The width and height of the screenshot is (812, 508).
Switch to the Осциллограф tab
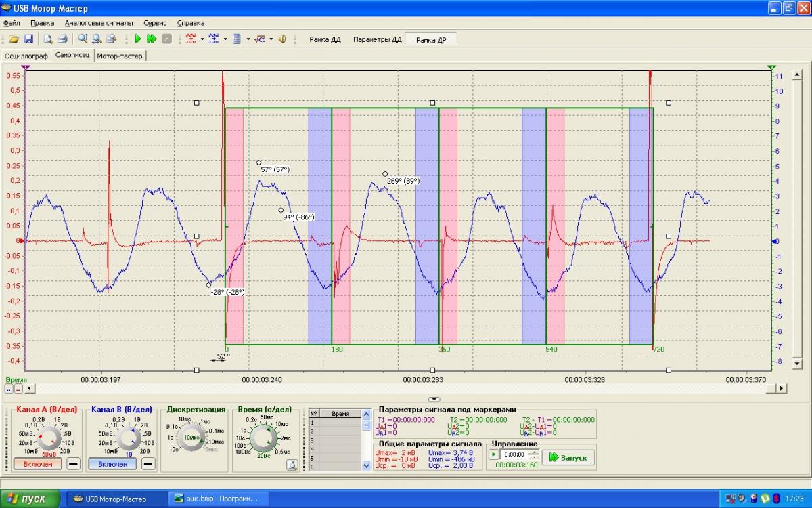(26, 56)
